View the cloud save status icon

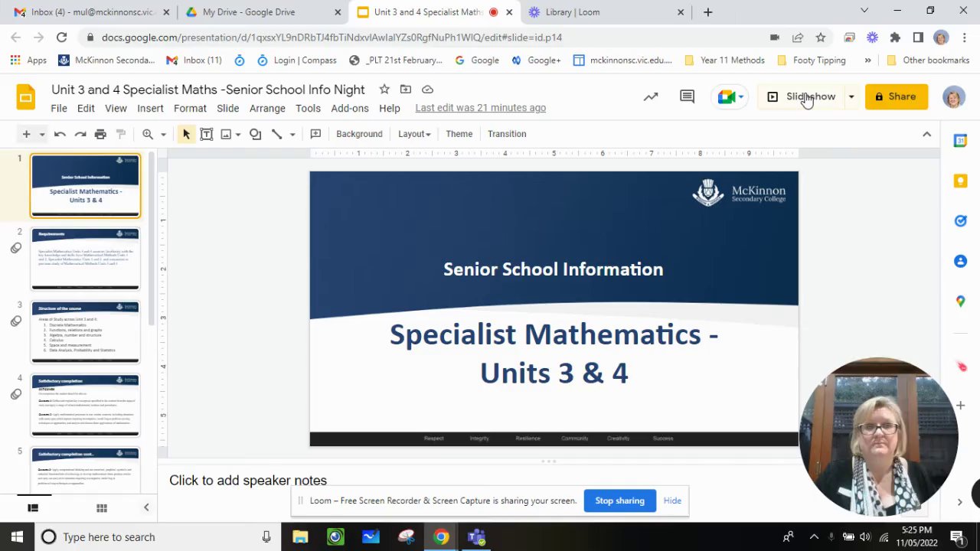pyautogui.click(x=427, y=90)
